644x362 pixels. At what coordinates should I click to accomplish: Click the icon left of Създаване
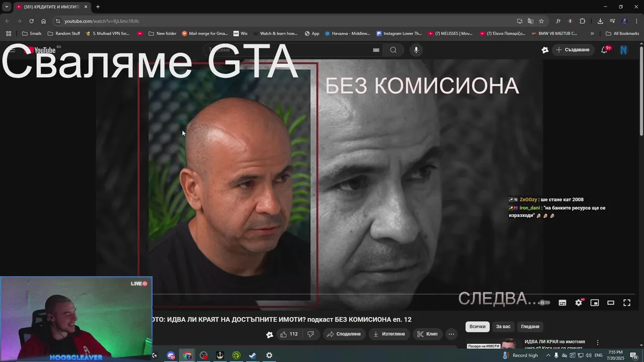click(x=545, y=50)
